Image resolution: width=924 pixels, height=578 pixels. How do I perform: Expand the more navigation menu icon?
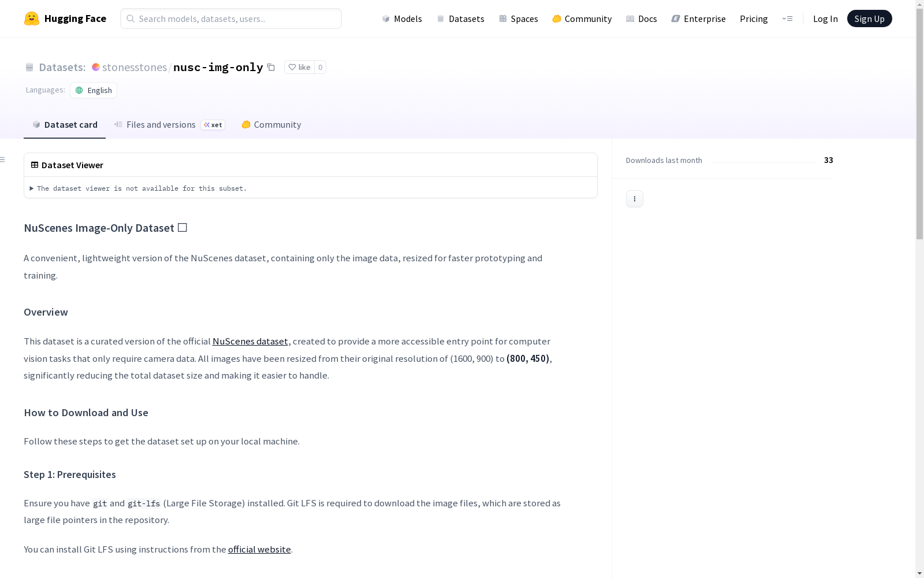(787, 18)
